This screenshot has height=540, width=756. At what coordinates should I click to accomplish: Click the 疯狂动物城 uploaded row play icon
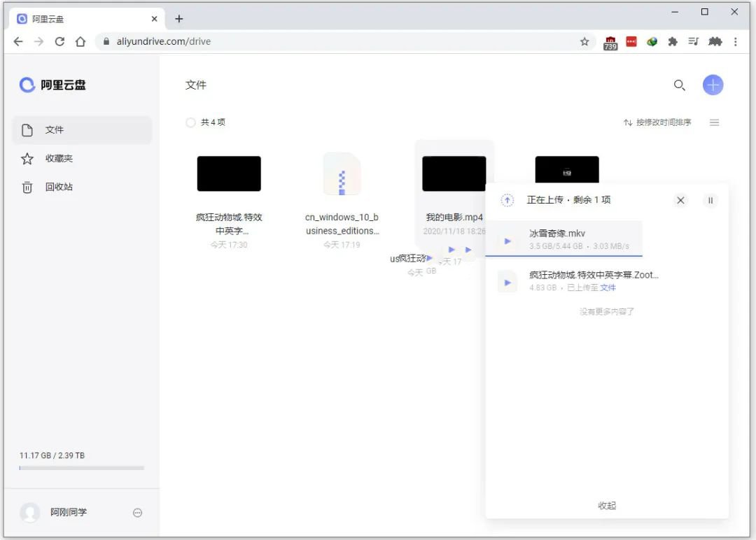coord(507,283)
